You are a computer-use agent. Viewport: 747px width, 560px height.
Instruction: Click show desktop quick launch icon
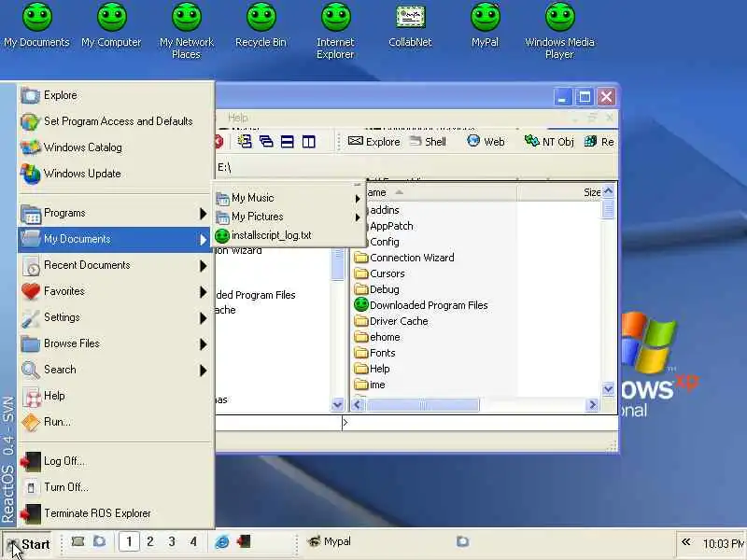78,541
